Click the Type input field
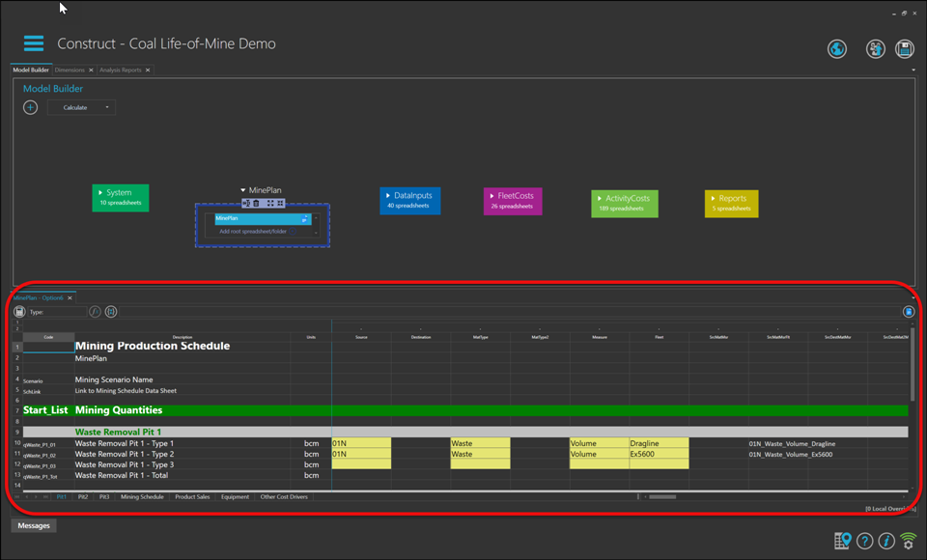The width and height of the screenshot is (927, 560). 57,312
